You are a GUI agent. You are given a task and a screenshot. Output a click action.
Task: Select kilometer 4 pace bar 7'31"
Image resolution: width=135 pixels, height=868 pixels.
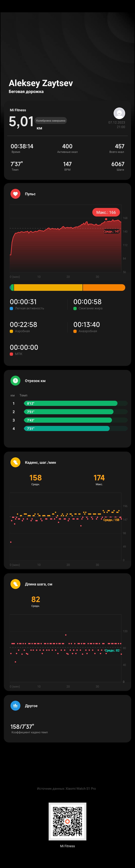[x=66, y=428]
